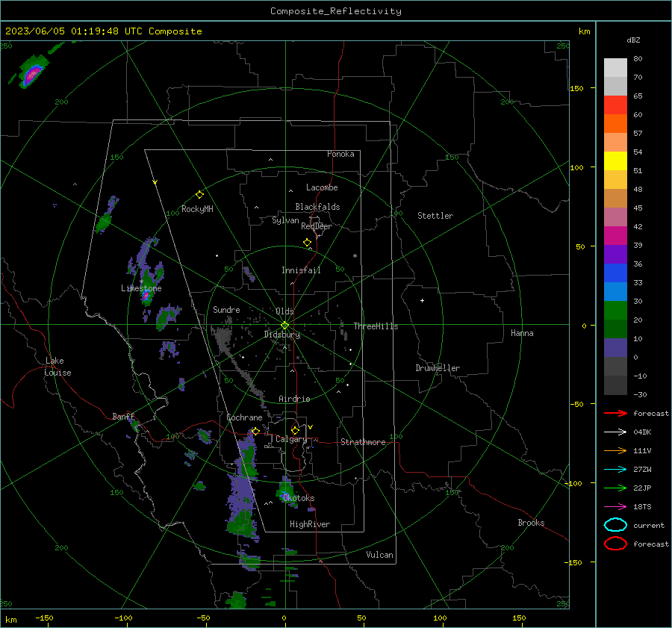Click the Banff town label
This screenshot has height=628, width=672.
click(123, 417)
